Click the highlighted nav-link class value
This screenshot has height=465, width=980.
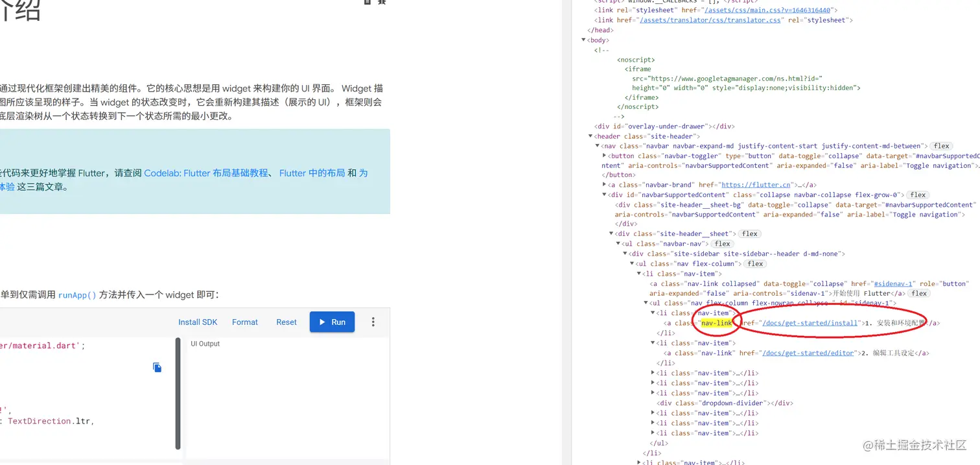tap(716, 323)
